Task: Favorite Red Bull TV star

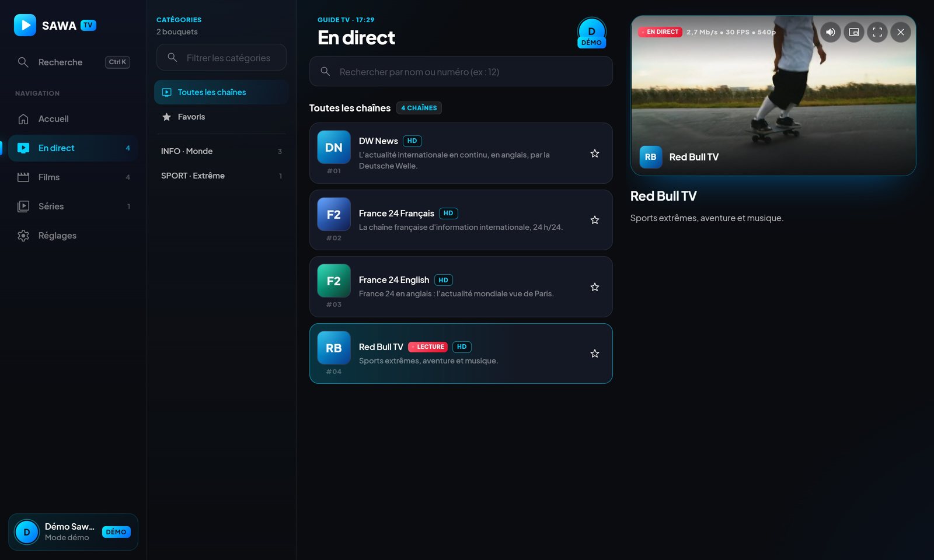Action: point(595,353)
